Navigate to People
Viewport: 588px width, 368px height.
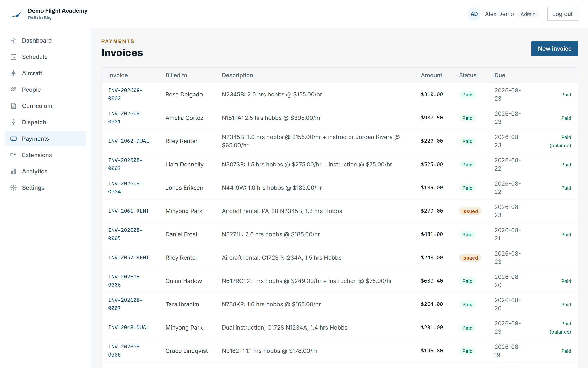coord(46,90)
